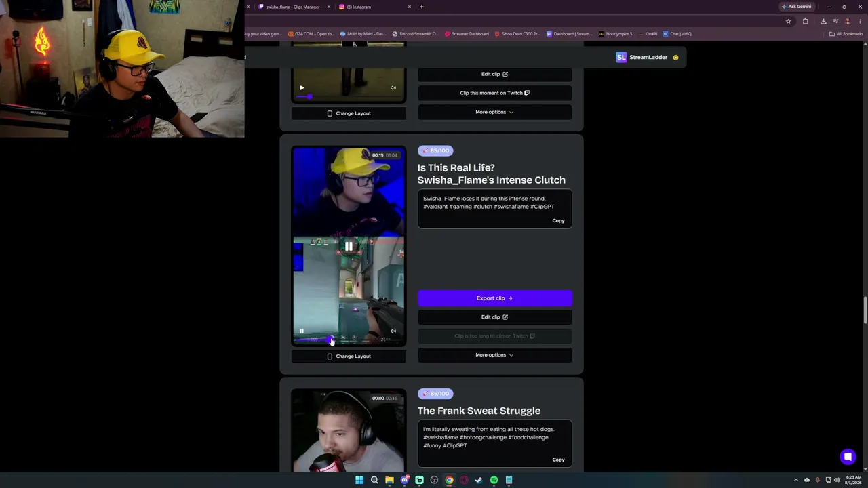Screen dimensions: 868x488
Task: Open the taskbar clock and date
Action: click(x=852, y=480)
